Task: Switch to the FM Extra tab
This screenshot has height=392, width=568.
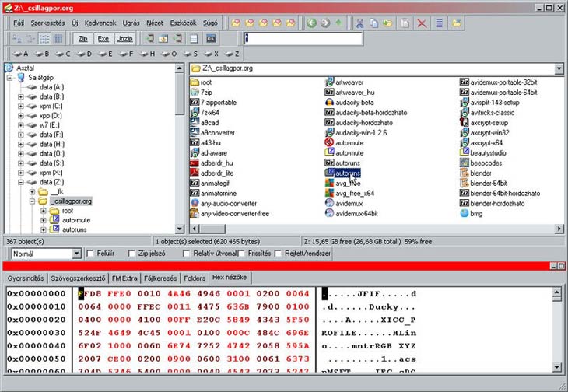Action: point(124,278)
